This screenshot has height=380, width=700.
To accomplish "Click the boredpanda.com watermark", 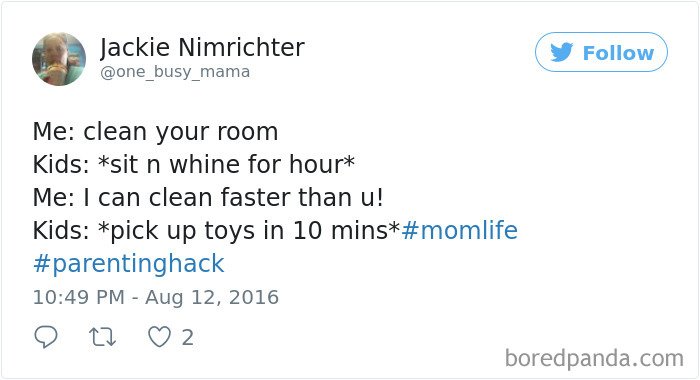I will click(594, 358).
